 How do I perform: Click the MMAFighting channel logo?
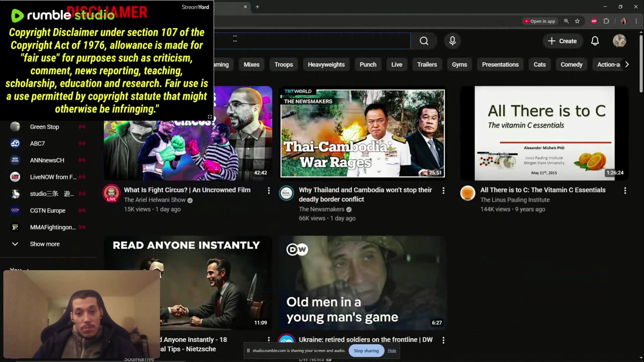tap(15, 227)
